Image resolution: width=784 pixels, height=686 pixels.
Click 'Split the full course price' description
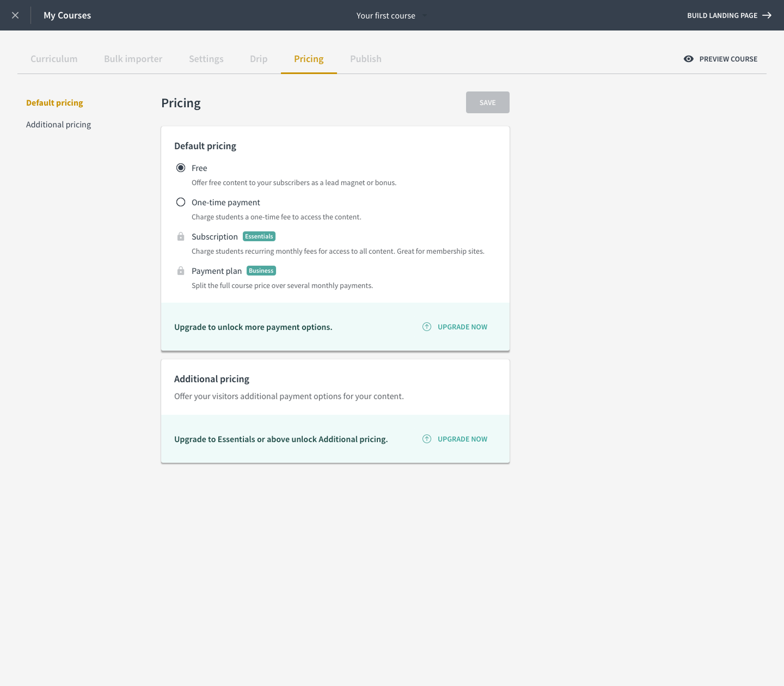click(x=282, y=285)
